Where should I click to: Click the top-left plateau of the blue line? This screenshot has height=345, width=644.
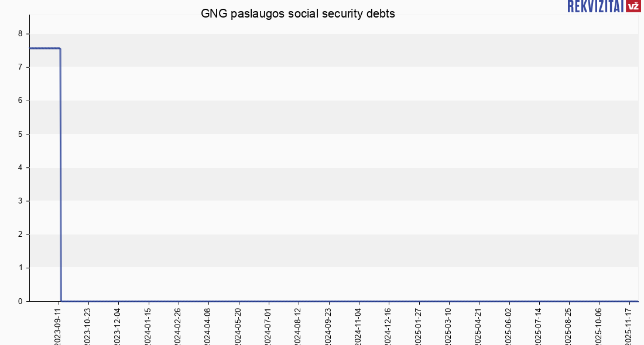pyautogui.click(x=44, y=49)
